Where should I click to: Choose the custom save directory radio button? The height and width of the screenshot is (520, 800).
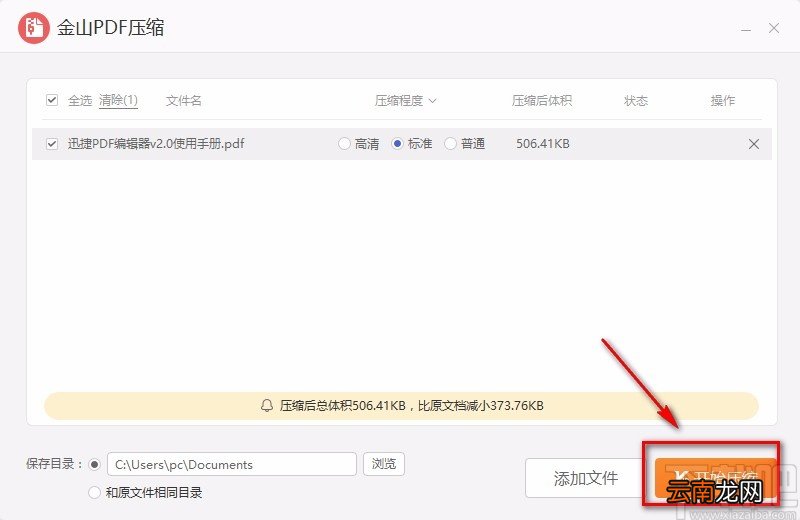click(x=94, y=464)
